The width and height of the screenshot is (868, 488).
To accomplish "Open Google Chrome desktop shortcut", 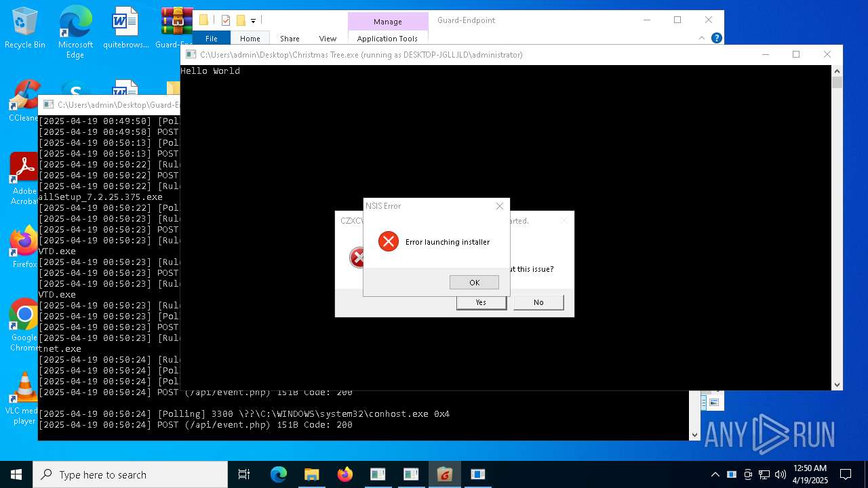I will 24,325.
